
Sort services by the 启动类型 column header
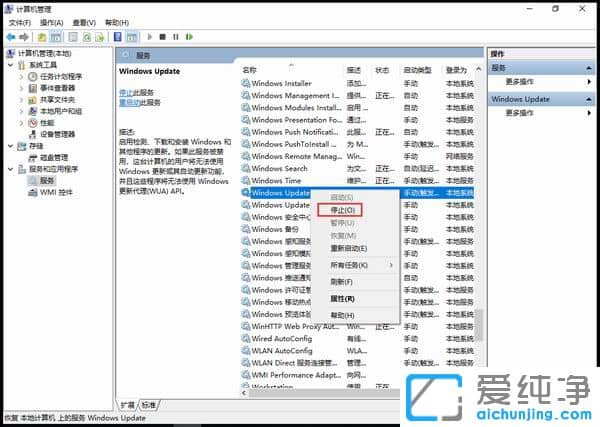[x=417, y=70]
